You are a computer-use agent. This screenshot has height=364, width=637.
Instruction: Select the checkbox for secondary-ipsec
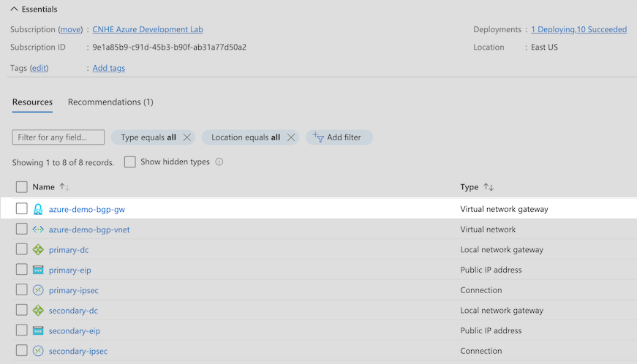(x=21, y=351)
